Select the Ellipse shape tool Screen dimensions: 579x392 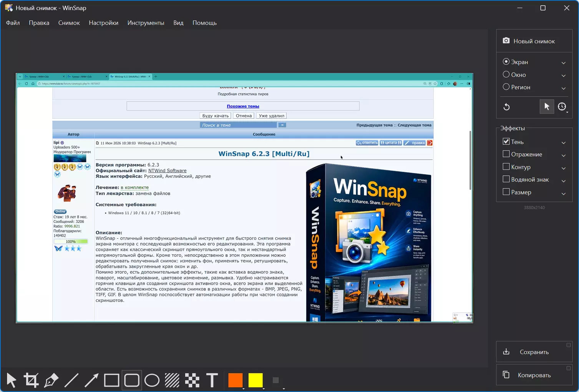pyautogui.click(x=152, y=380)
